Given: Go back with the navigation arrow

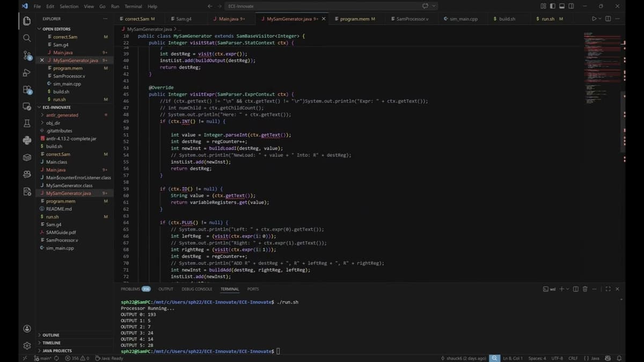Looking at the screenshot, I should tap(210, 6).
